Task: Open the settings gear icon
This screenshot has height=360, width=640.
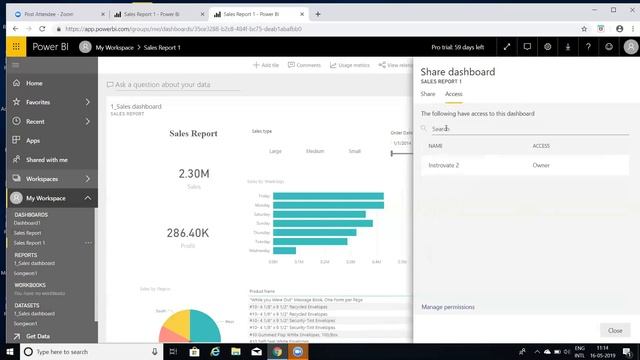Action: [548, 47]
